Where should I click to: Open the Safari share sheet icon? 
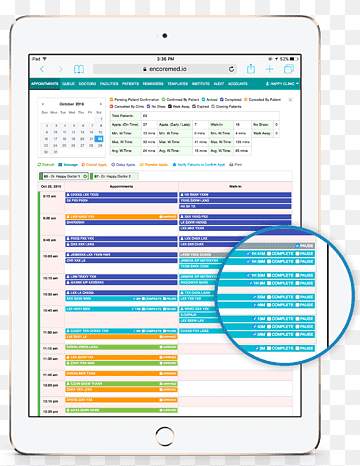click(x=251, y=69)
